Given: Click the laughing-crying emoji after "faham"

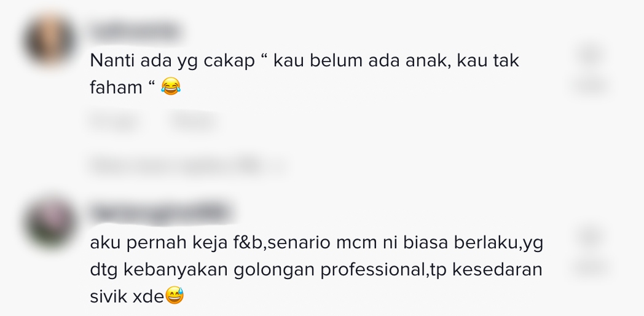Looking at the screenshot, I should (x=170, y=87).
